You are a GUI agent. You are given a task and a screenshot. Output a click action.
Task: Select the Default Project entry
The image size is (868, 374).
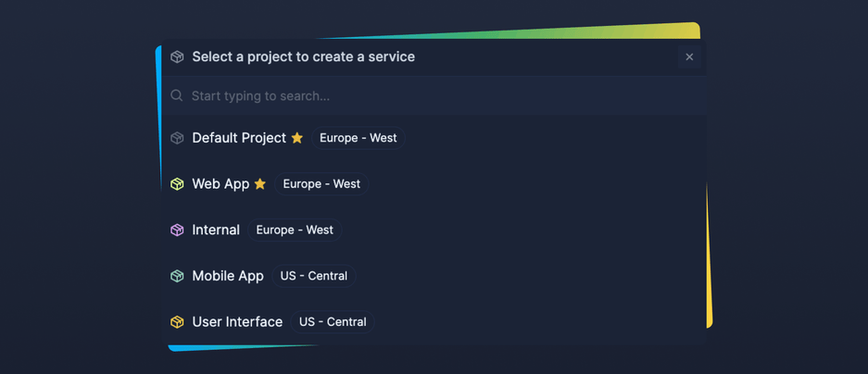tap(434, 138)
